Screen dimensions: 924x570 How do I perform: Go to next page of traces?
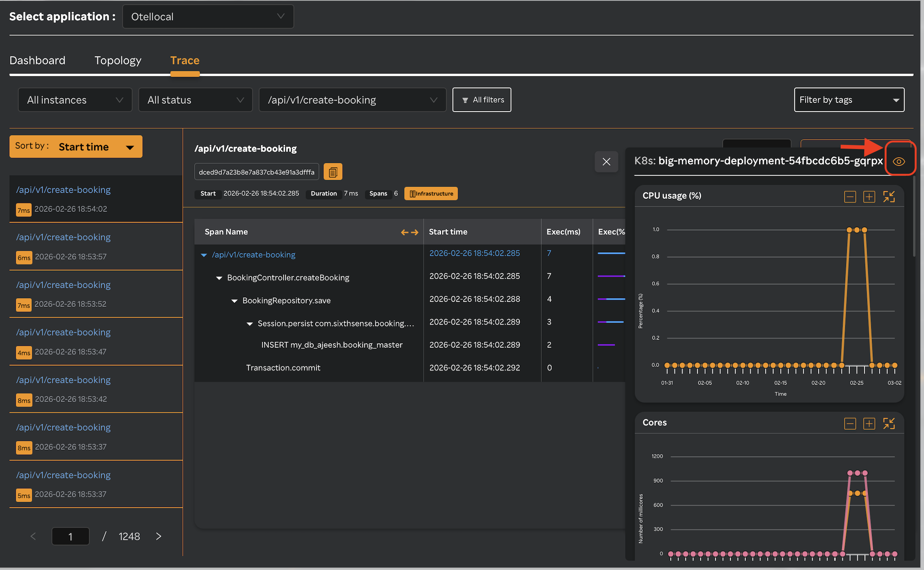(x=158, y=536)
